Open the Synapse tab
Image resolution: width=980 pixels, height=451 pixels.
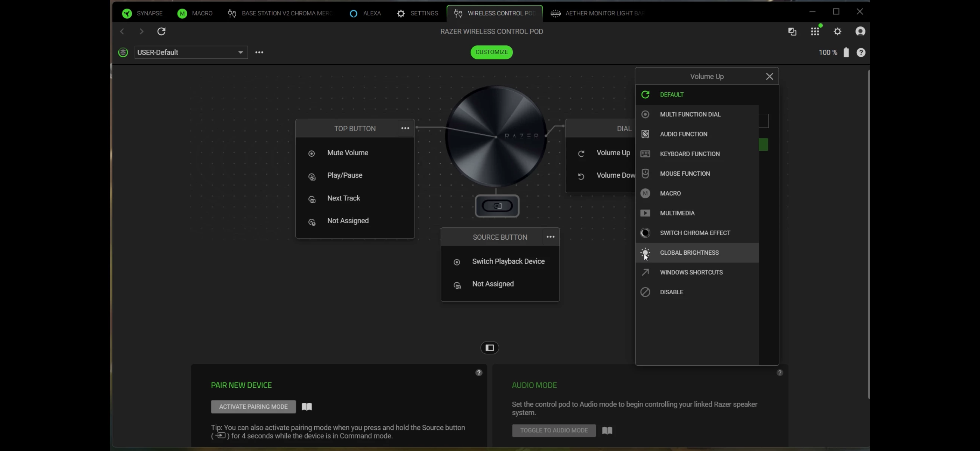tap(142, 13)
